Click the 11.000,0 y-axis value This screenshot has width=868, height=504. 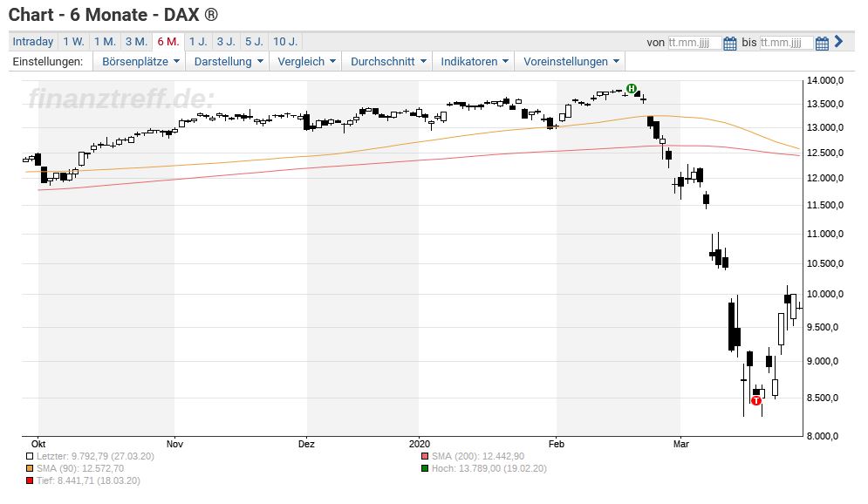point(825,234)
